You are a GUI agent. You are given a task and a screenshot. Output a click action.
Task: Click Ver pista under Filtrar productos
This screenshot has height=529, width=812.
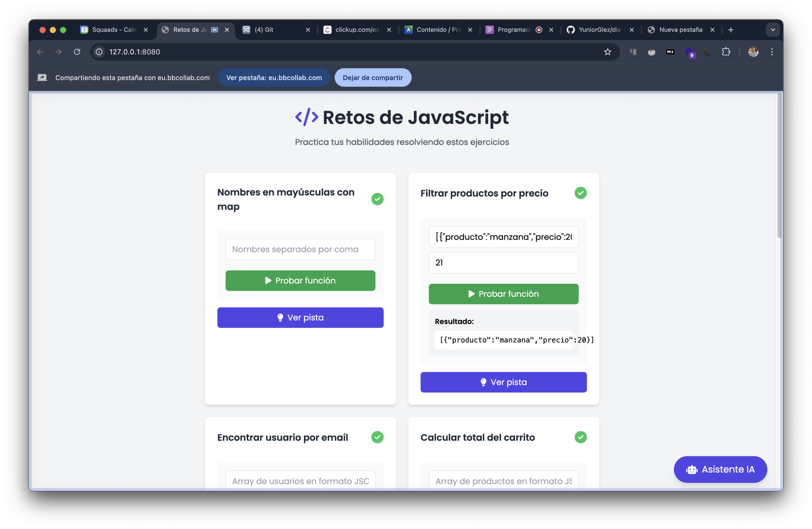503,382
